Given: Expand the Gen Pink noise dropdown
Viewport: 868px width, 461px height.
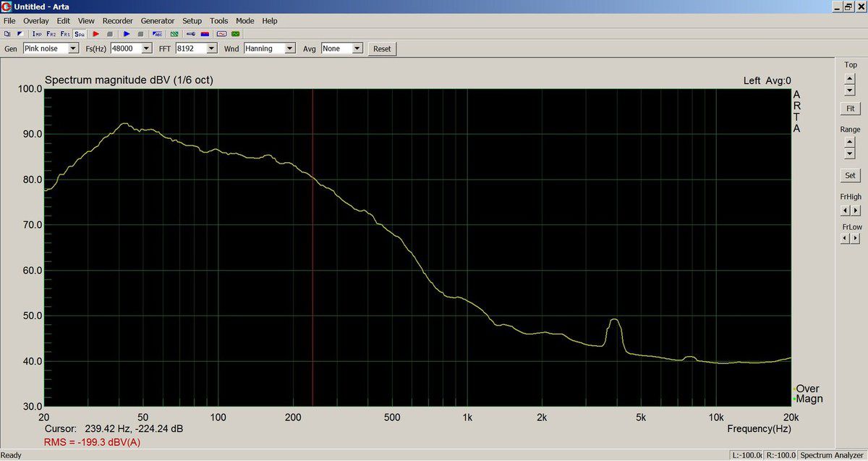Looking at the screenshot, I should click(x=73, y=48).
